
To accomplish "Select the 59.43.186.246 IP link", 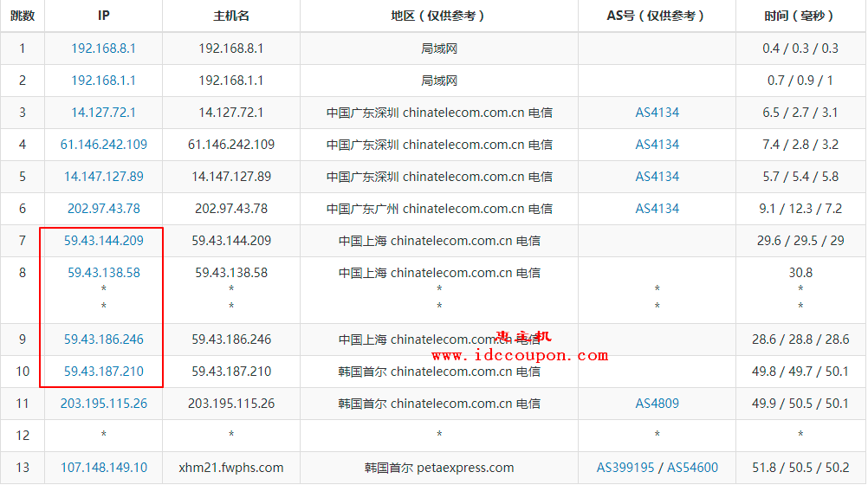I will point(103,339).
